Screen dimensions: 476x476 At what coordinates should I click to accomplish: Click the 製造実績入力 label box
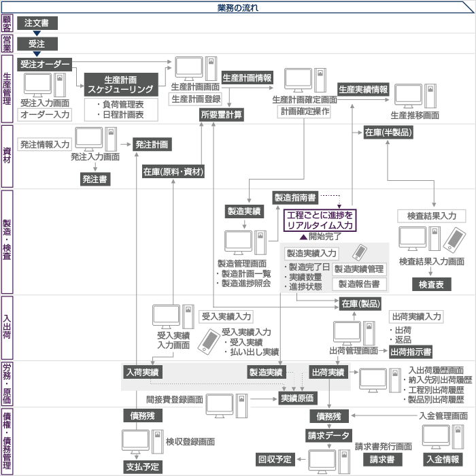[311, 254]
